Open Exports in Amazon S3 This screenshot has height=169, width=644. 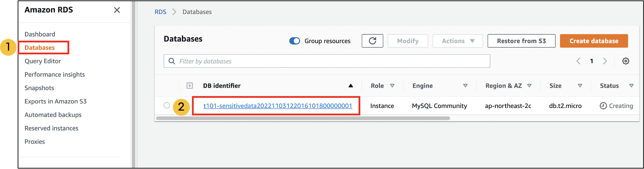coord(56,101)
